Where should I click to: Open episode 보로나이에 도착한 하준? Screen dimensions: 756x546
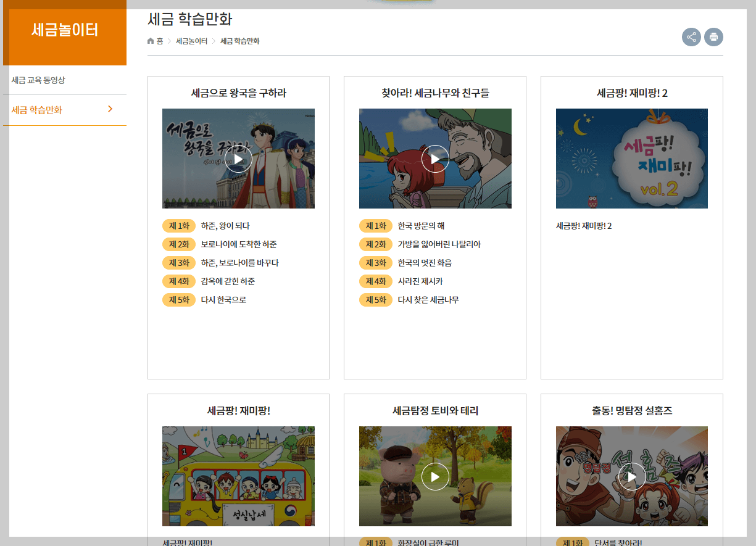coord(239,244)
